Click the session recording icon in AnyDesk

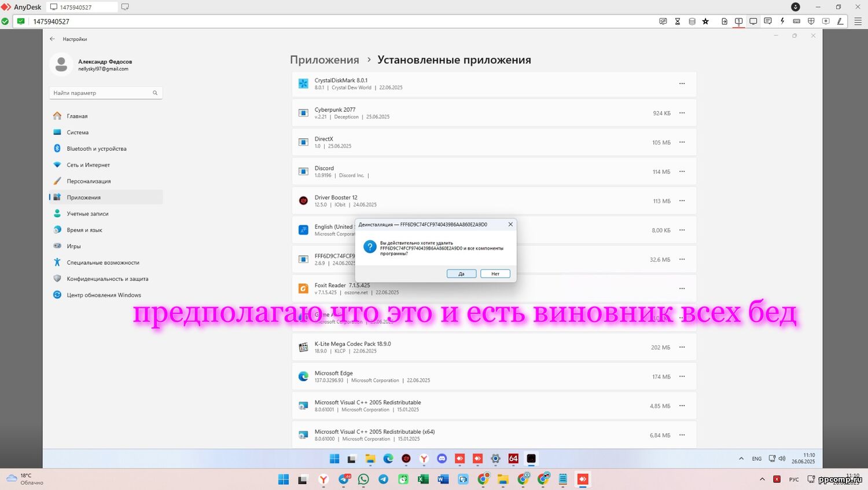pyautogui.click(x=826, y=21)
